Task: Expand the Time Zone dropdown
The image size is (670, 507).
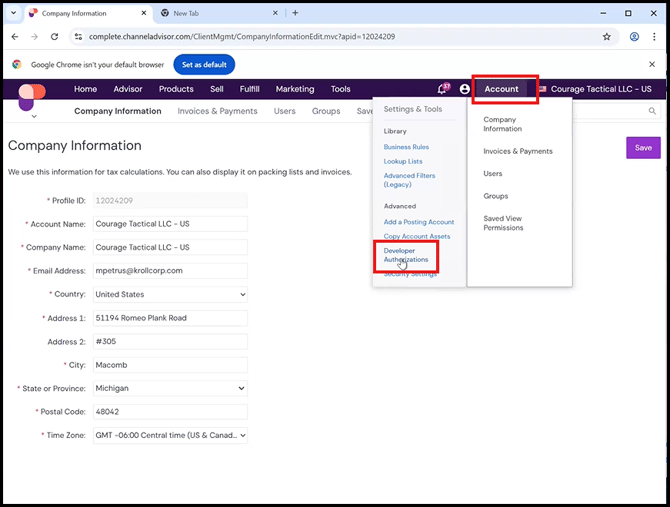Action: tap(169, 435)
